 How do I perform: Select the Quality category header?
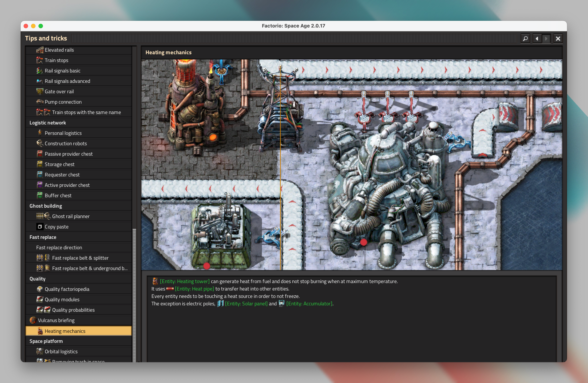(x=79, y=279)
